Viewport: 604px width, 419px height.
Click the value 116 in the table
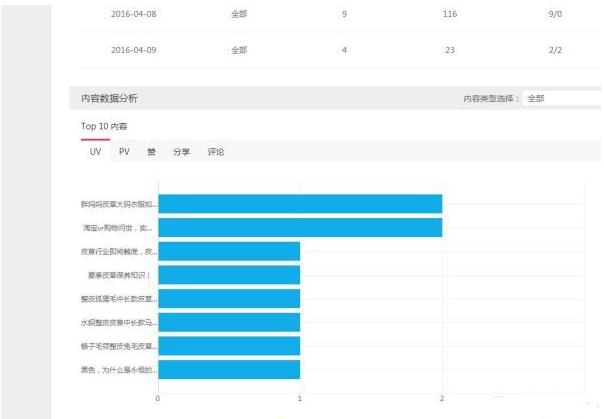(450, 14)
